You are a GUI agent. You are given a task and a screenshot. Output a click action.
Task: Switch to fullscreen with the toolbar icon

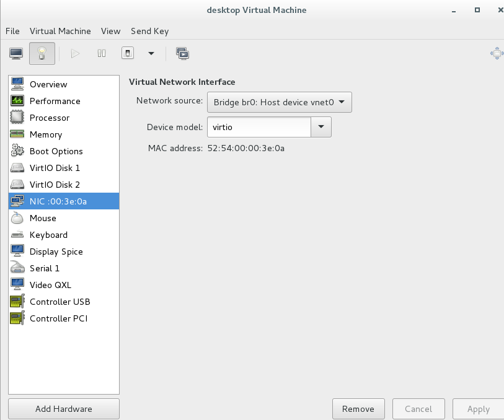497,53
